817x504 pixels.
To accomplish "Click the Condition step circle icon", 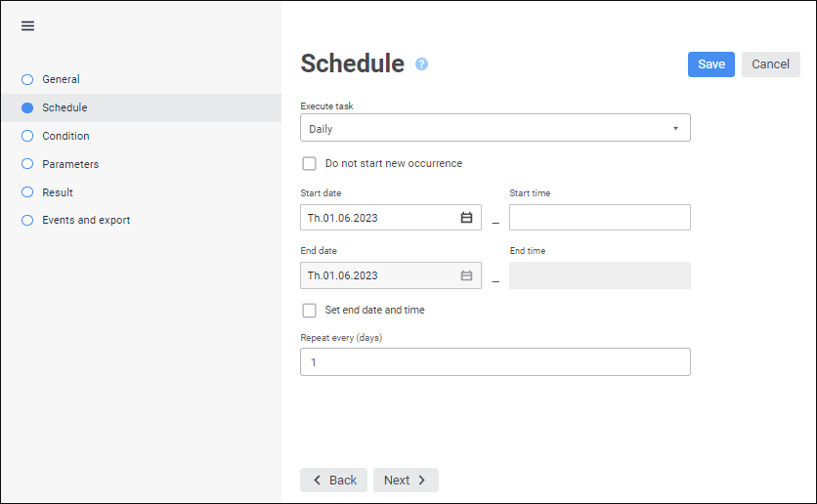I will pyautogui.click(x=27, y=136).
